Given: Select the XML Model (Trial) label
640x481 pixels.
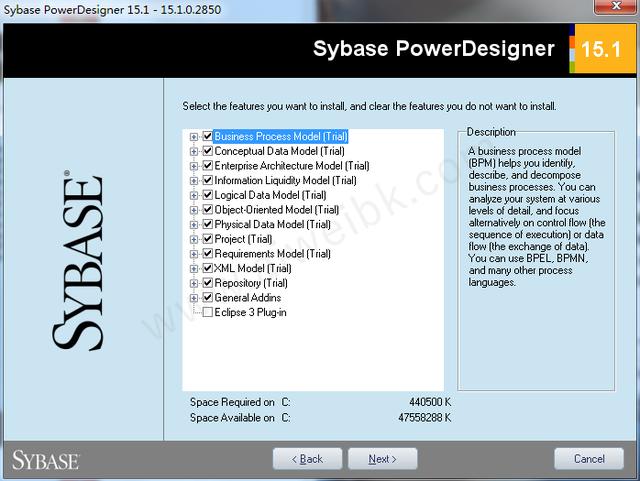Looking at the screenshot, I should (x=253, y=268).
